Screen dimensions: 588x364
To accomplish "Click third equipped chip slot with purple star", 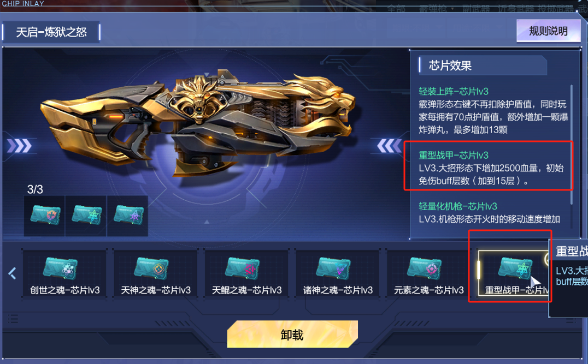I will pyautogui.click(x=127, y=216).
